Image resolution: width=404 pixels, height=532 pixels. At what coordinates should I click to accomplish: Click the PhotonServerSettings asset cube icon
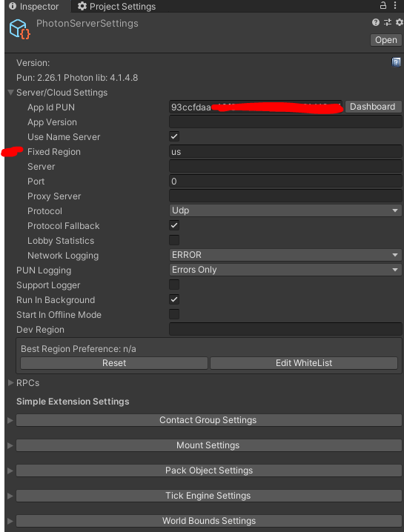[x=20, y=29]
